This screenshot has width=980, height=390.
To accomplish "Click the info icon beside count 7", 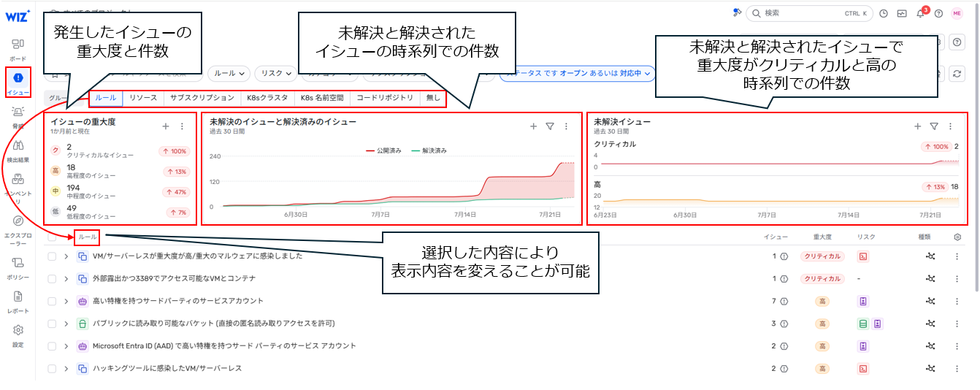I will (785, 301).
